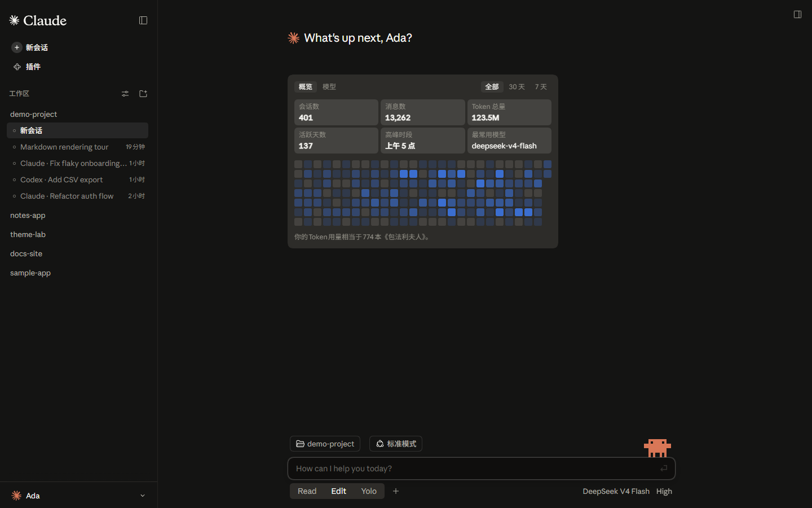The width and height of the screenshot is (812, 508).
Task: Open the 标准模式 mode selector
Action: pyautogui.click(x=396, y=444)
